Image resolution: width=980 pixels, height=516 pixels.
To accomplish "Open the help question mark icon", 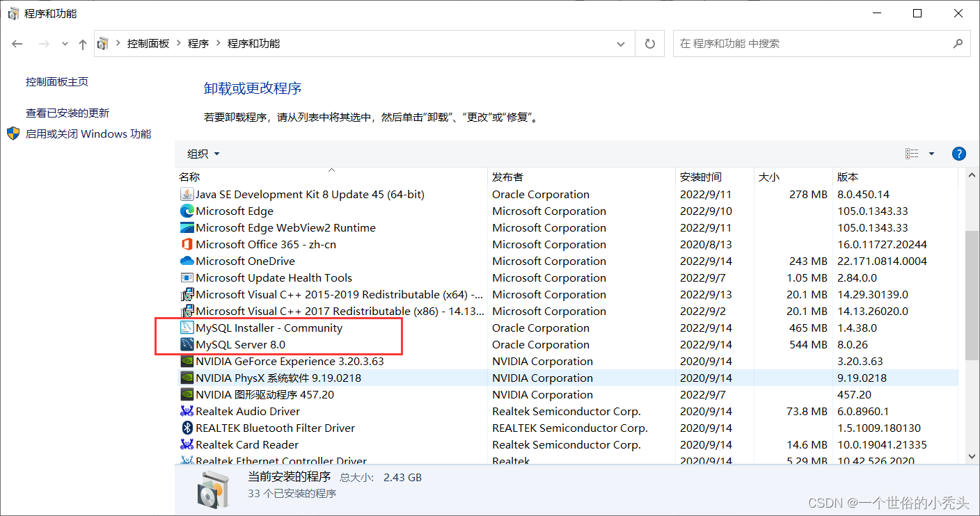I will [958, 154].
